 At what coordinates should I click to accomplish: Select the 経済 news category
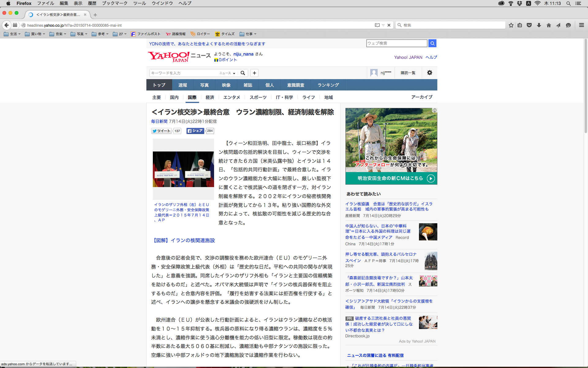coord(210,97)
